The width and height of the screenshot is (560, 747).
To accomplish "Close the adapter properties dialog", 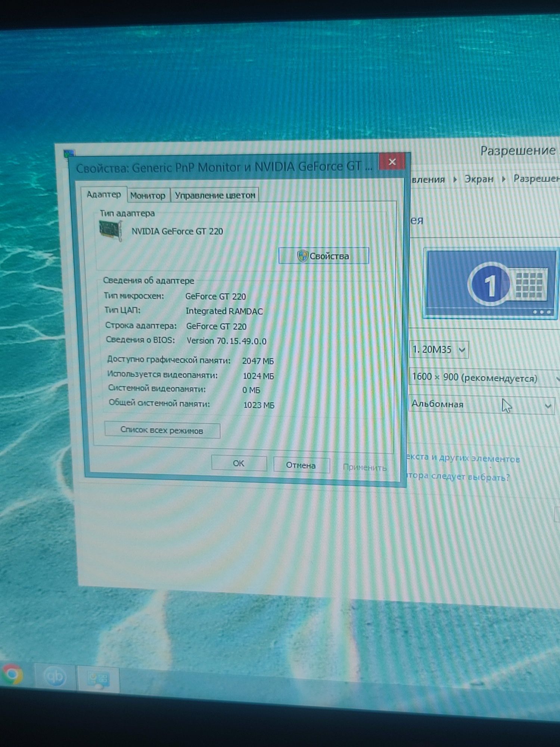I will (x=392, y=162).
